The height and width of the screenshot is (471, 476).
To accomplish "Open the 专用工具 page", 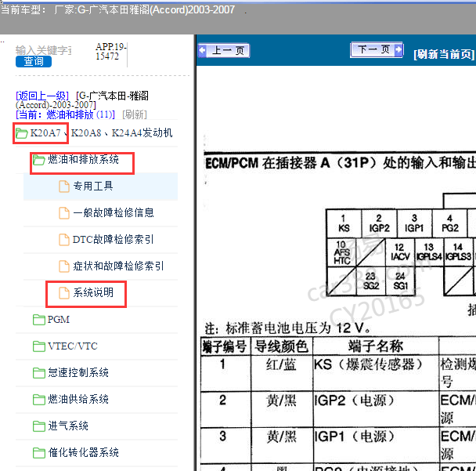I will pos(93,186).
